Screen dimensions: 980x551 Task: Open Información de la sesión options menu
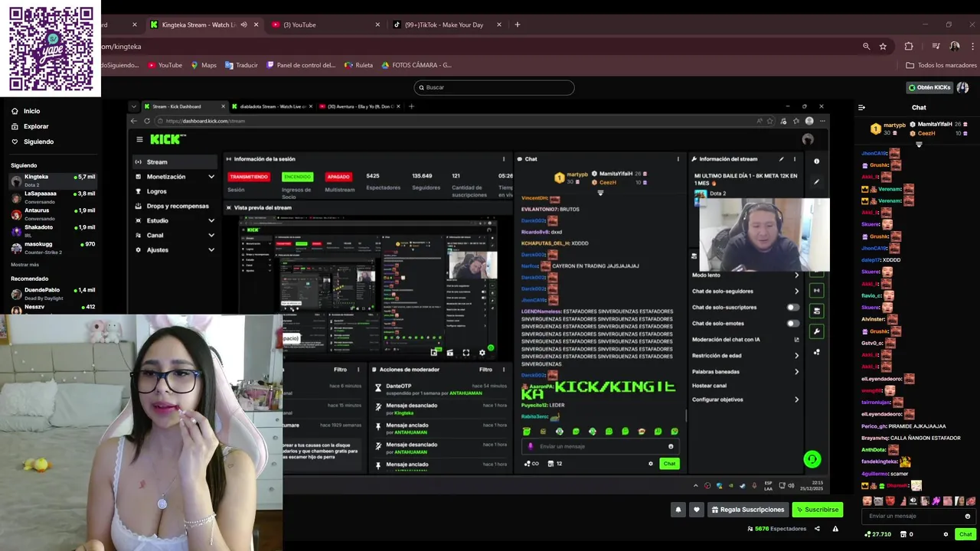coord(503,159)
